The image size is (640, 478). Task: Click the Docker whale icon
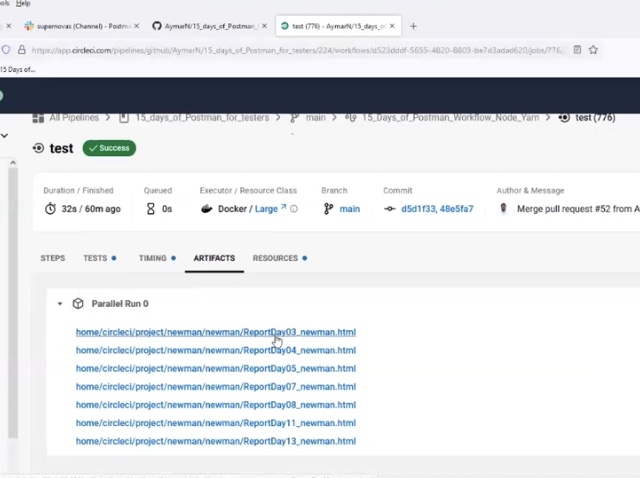tap(207, 209)
